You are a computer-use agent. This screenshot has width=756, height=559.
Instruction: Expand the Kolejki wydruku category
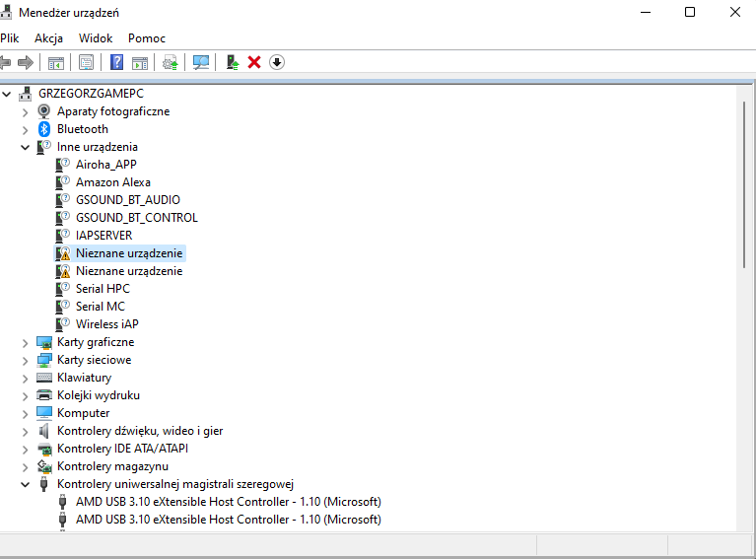click(x=25, y=396)
